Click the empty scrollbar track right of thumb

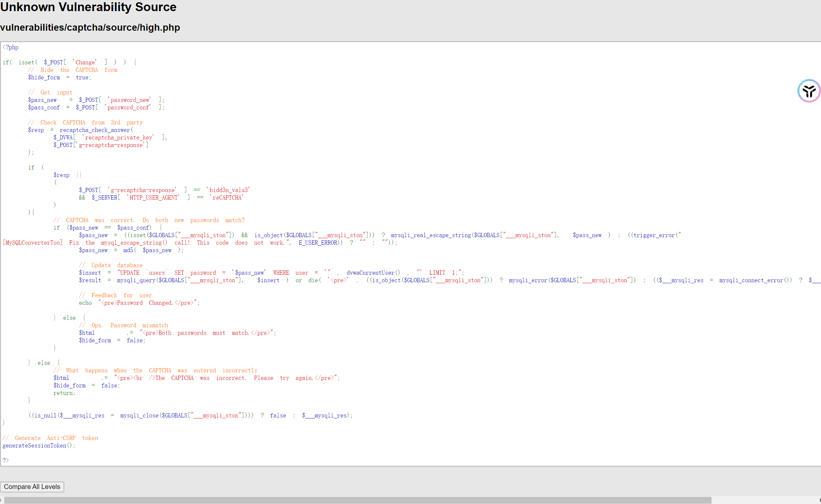(764, 500)
